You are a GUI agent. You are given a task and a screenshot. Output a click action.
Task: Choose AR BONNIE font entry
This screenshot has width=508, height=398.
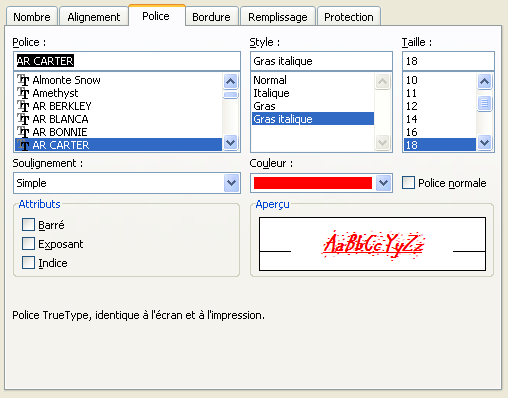coord(118,132)
